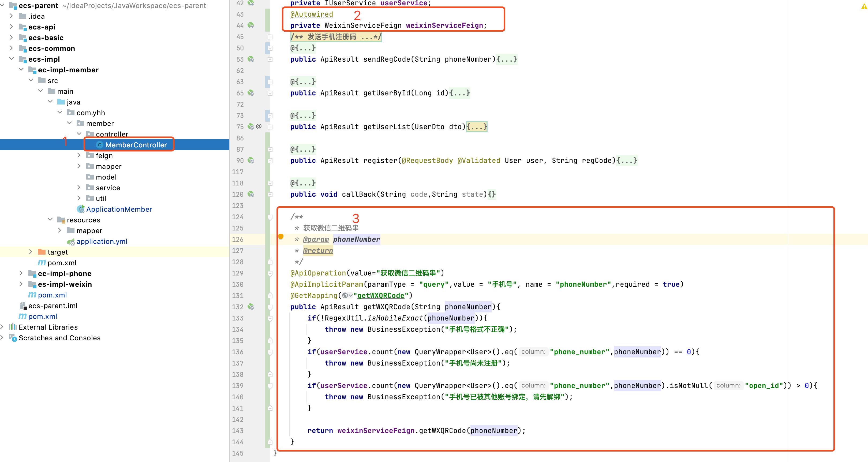Collapse the ec-impl-member module
Screen dimensions: 868x462
click(x=21, y=69)
